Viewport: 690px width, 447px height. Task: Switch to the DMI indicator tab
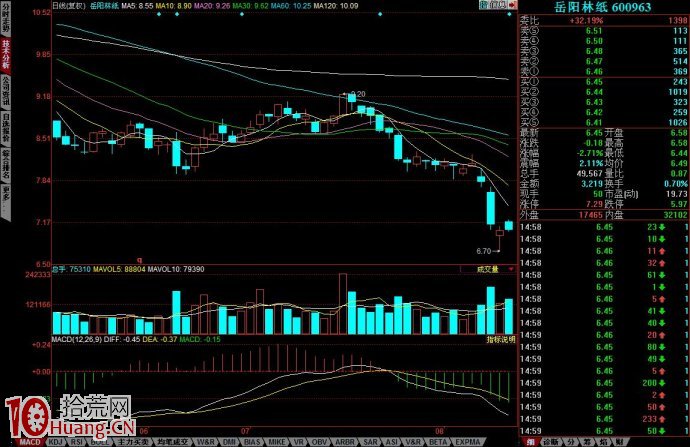(230, 442)
